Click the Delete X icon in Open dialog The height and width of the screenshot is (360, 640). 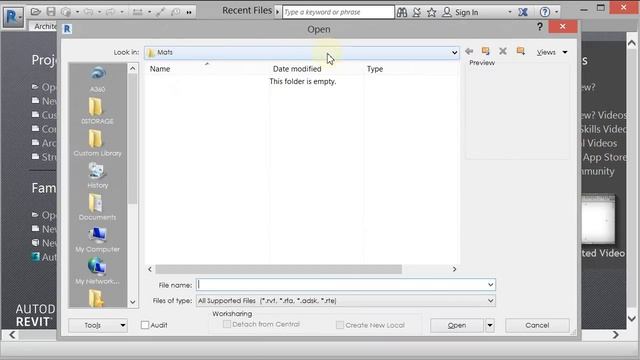(503, 51)
